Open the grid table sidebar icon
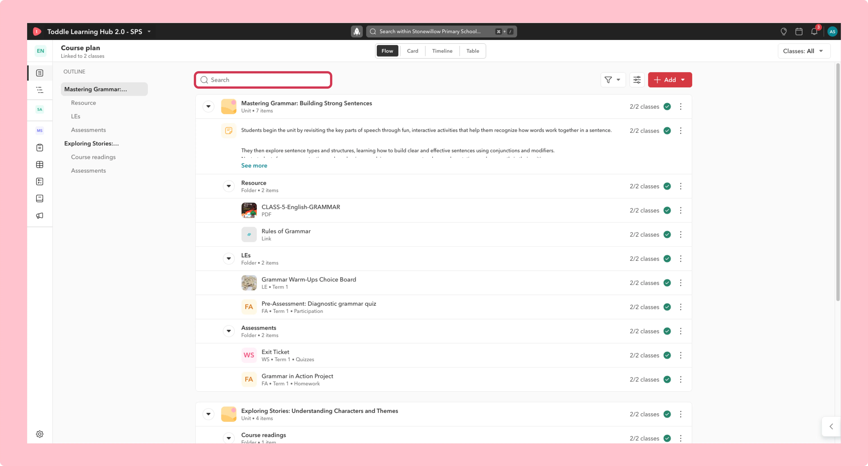Image resolution: width=868 pixels, height=466 pixels. [x=40, y=165]
